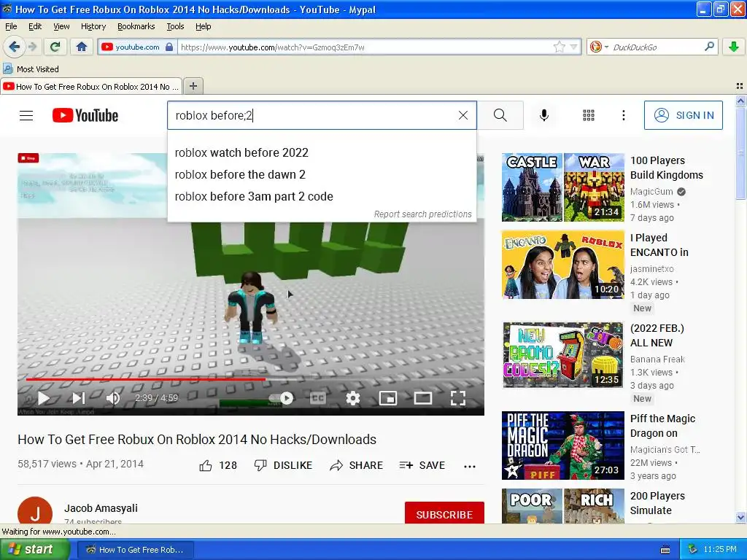Viewport: 747px width, 560px height.
Task: Mute the video volume speaker icon
Action: click(x=112, y=398)
